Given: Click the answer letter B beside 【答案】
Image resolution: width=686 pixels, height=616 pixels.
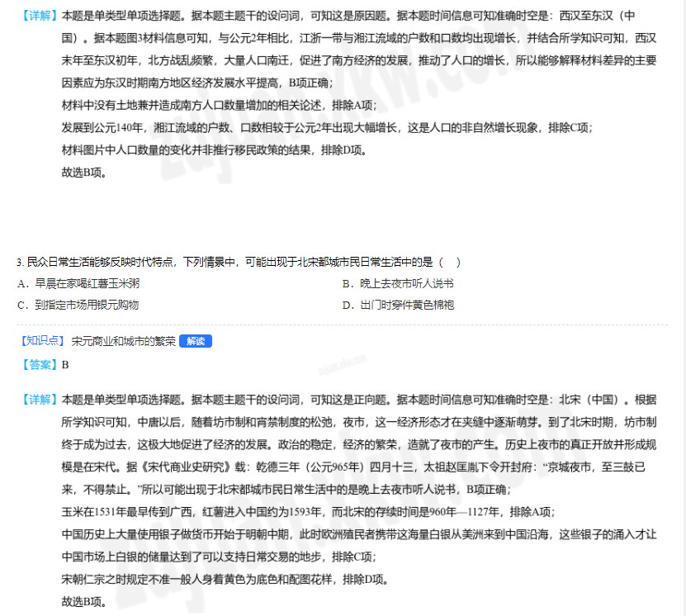Looking at the screenshot, I should pyautogui.click(x=65, y=364).
